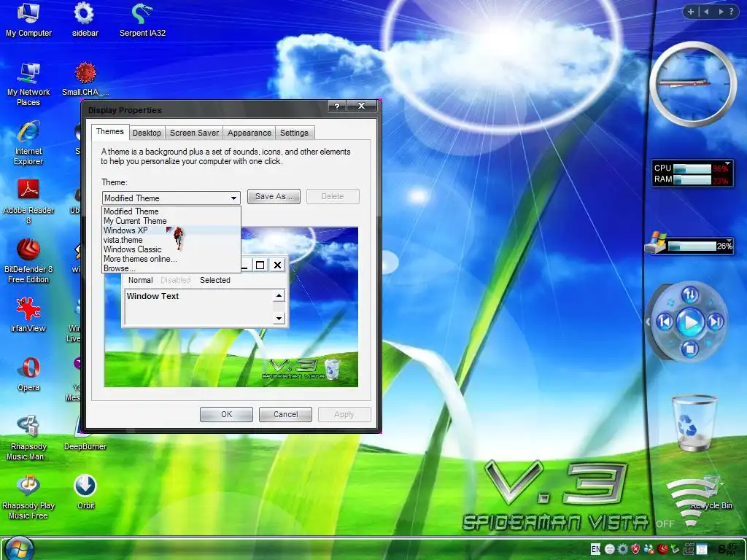Click the EN language indicator in tray

click(x=595, y=549)
